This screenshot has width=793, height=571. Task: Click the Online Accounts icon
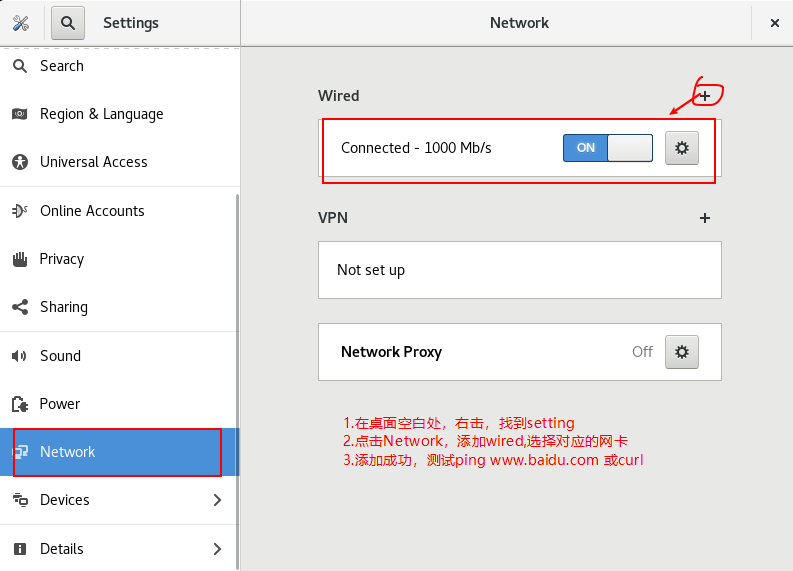[20, 210]
